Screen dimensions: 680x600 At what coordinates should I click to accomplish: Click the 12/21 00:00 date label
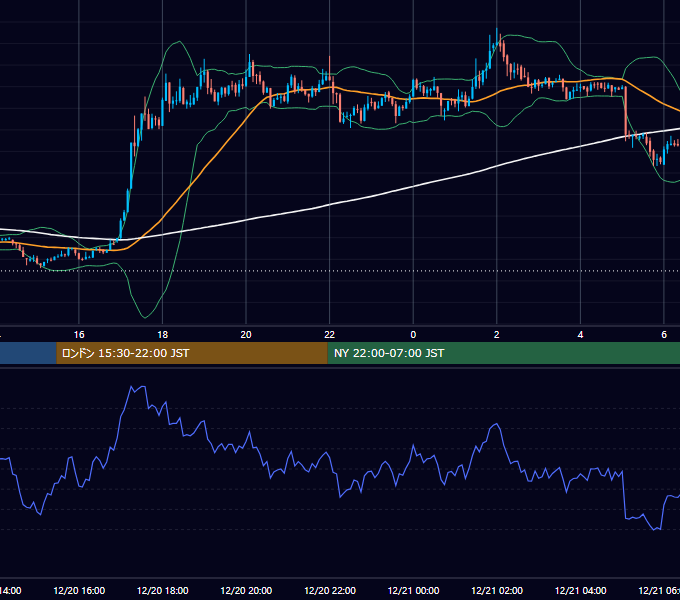point(413,590)
